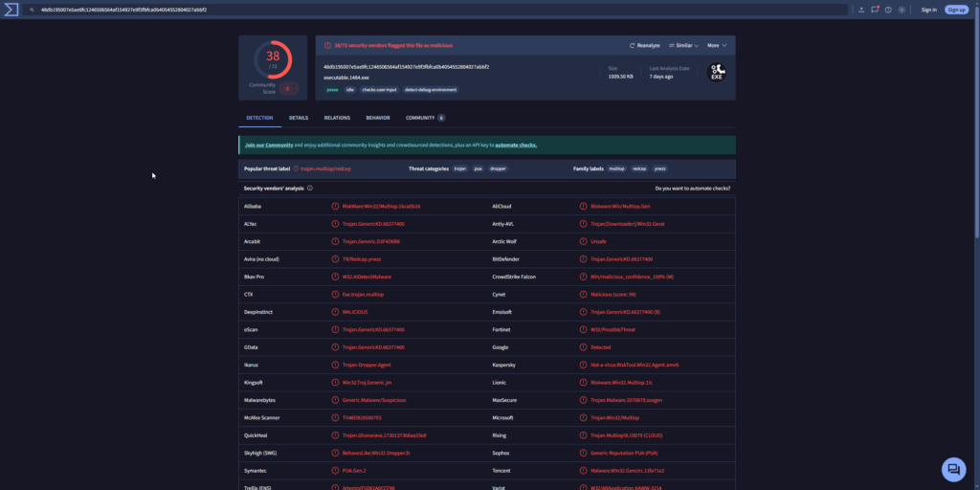The image size is (980, 490).
Task: Click the alert icon in Arctic Wolf row
Action: click(x=583, y=241)
